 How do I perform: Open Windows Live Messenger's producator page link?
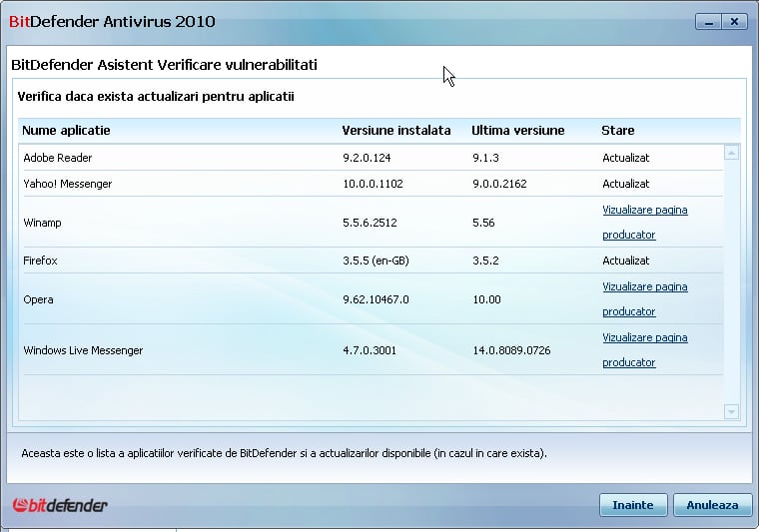point(645,350)
